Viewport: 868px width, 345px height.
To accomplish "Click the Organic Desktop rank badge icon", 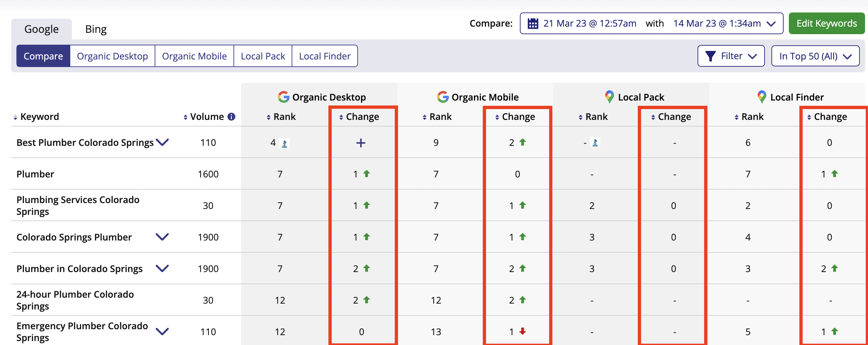I will click(x=285, y=144).
